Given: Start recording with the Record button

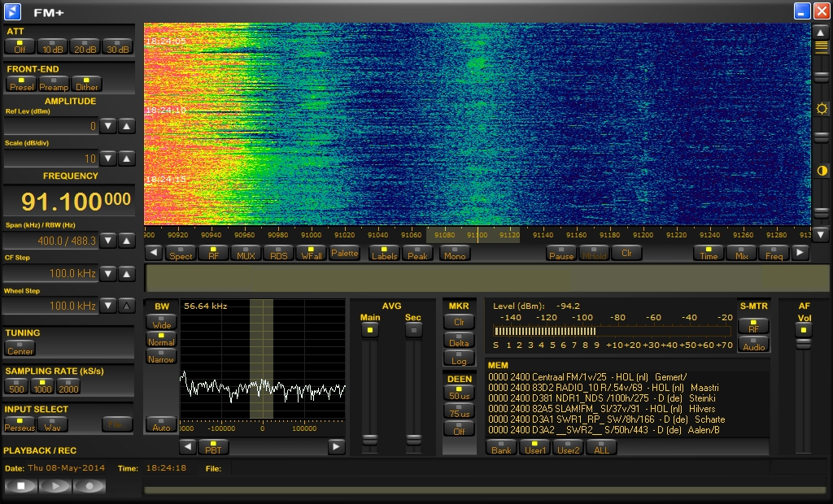Looking at the screenshot, I should coord(89,485).
